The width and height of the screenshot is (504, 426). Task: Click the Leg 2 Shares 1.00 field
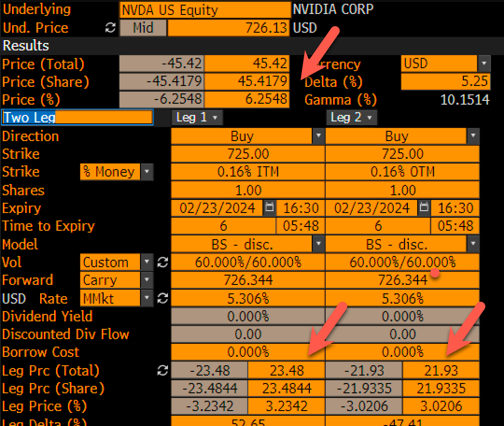tap(402, 190)
